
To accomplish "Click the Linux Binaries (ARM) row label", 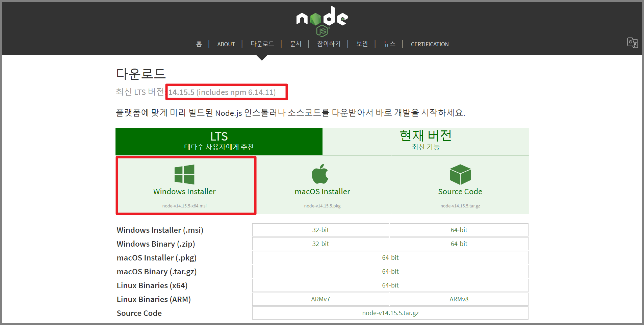I will pos(154,299).
